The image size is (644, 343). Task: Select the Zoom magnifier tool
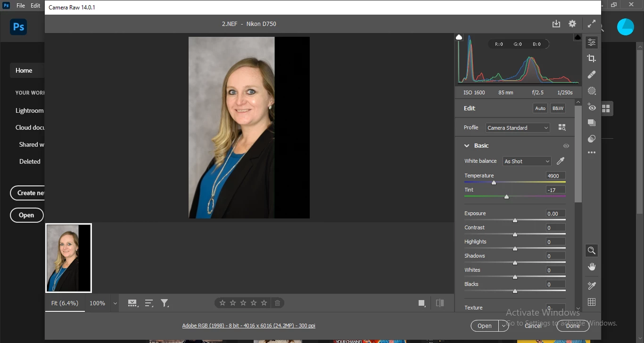pyautogui.click(x=592, y=251)
